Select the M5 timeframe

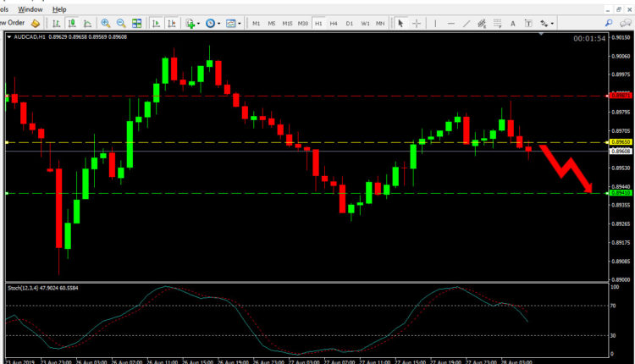click(271, 24)
